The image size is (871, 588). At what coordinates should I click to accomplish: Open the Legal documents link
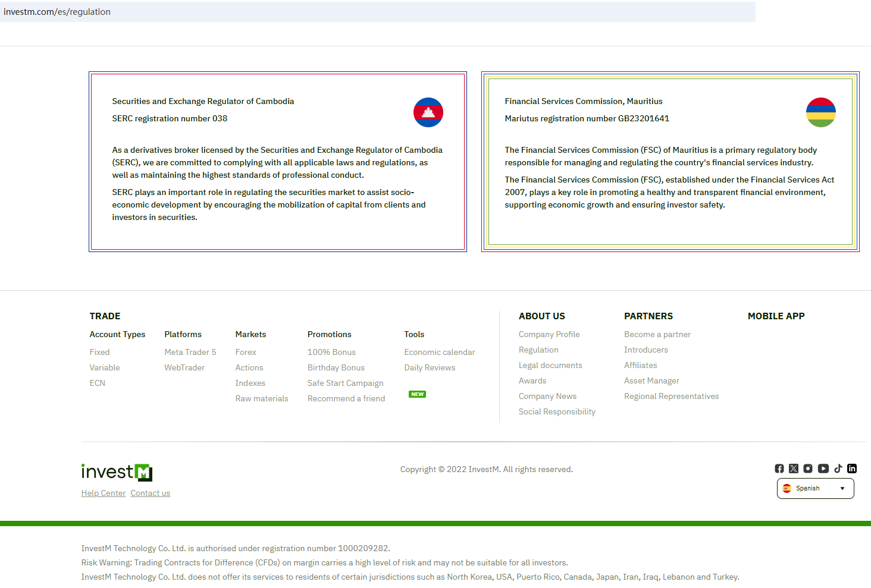(x=550, y=365)
